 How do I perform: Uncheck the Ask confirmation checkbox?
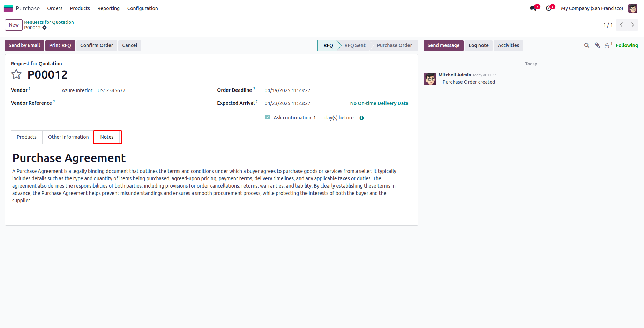(267, 117)
